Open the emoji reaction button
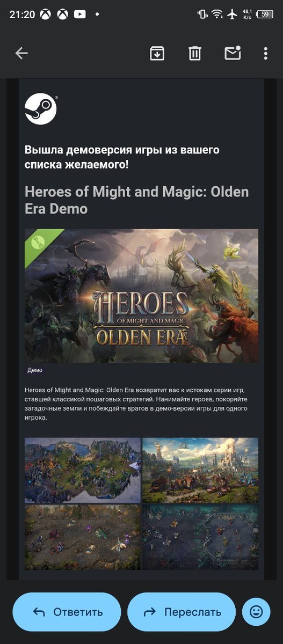Viewport: 283px width, 644px height. click(256, 611)
